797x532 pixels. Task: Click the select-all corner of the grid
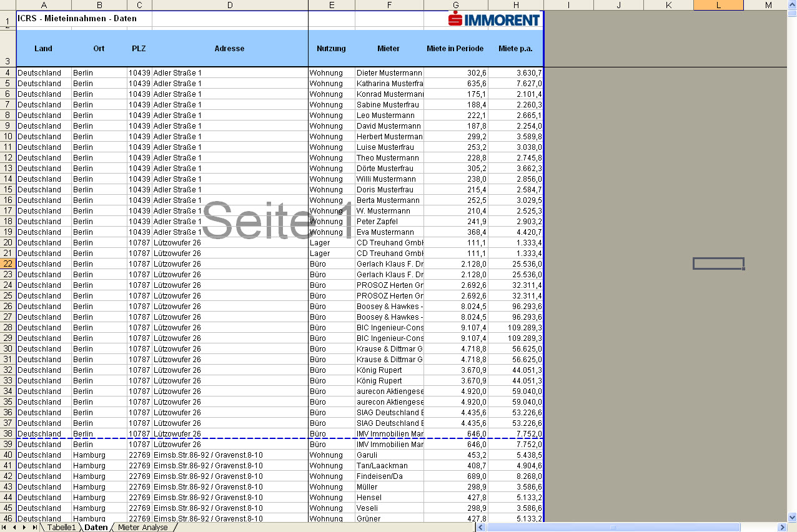click(x=7, y=5)
